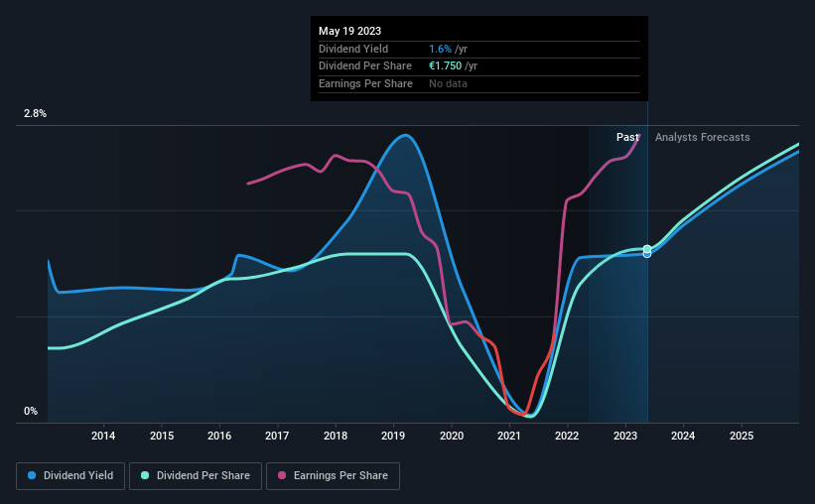Viewport: 815px width, 504px height.
Task: Click the 2025 x-axis label
Action: coord(742,436)
